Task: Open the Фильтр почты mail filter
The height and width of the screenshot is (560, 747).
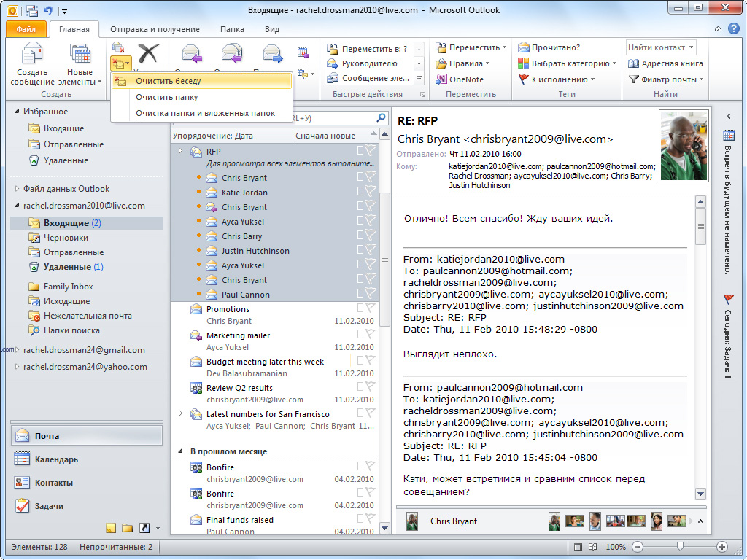Action: click(x=666, y=79)
